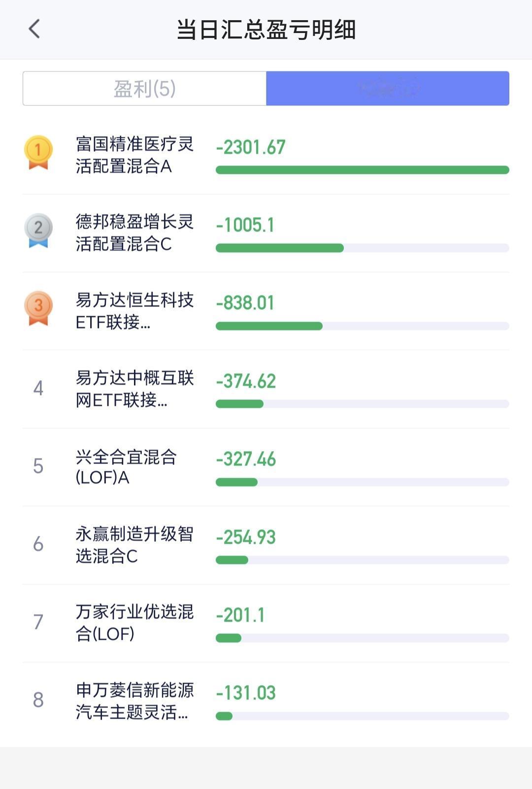Open 易方达中概互联网ETF联接 fund entry

pyautogui.click(x=266, y=389)
